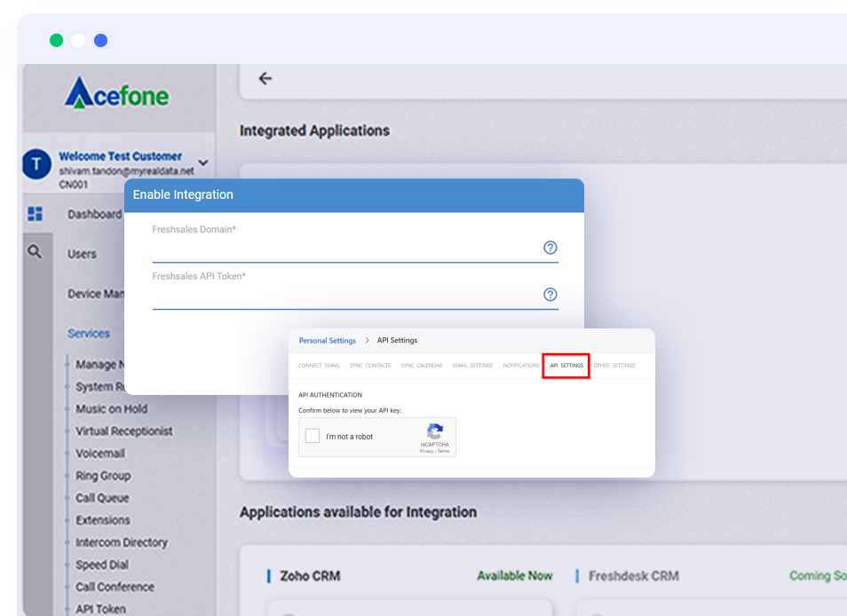Image resolution: width=847 pixels, height=616 pixels.
Task: Click the API Authentication label
Action: point(330,395)
